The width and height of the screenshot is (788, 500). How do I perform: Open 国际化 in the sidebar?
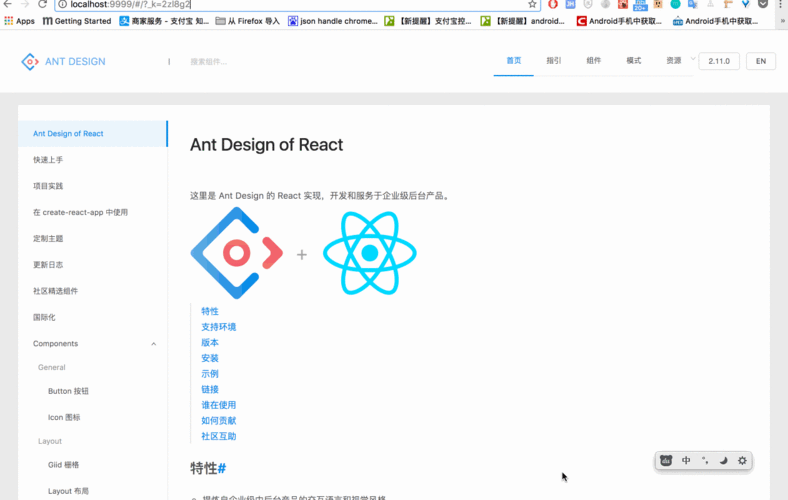tap(93, 317)
